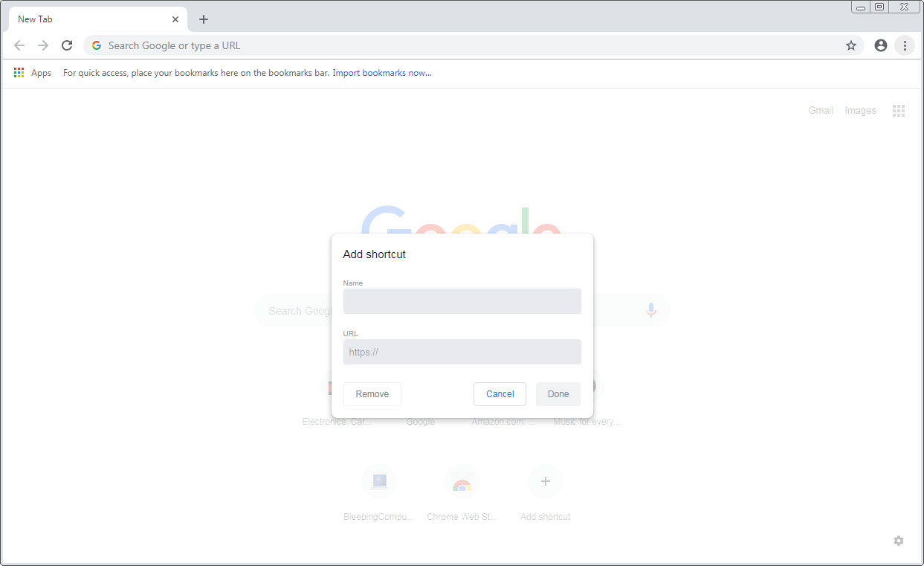This screenshot has width=924, height=566.
Task: Click the Cancel button in dialog
Action: [500, 394]
